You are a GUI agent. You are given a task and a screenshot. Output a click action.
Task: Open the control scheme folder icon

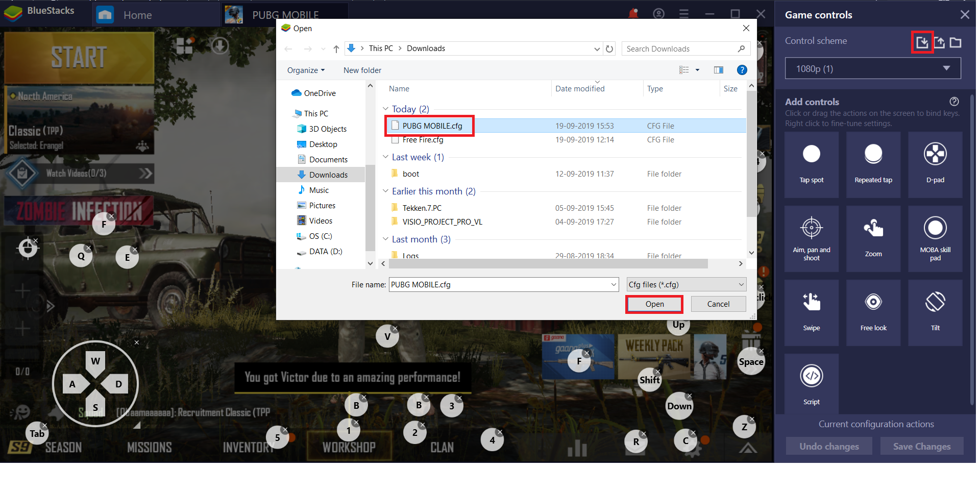[x=955, y=42]
